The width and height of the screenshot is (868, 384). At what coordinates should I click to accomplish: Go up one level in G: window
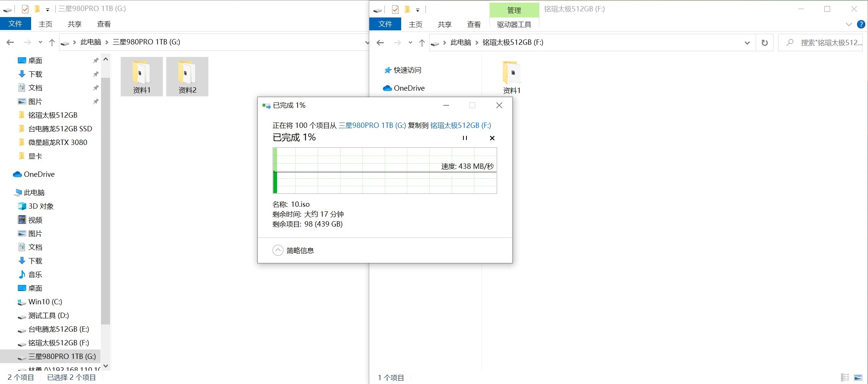(x=52, y=42)
